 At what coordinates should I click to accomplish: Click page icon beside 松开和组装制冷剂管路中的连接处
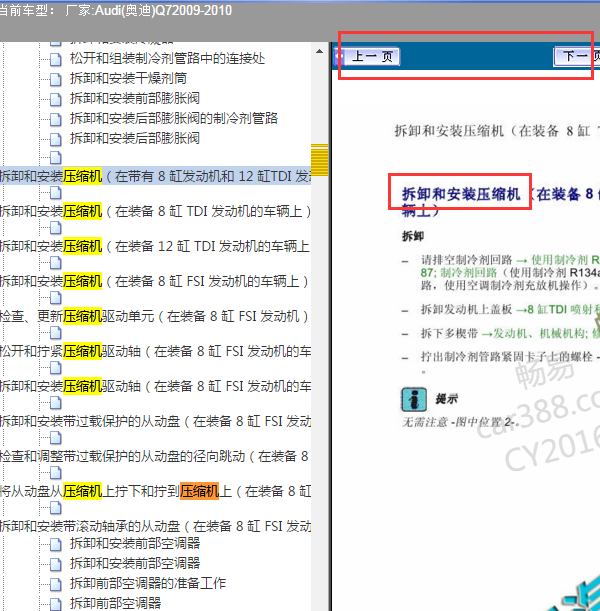[56, 59]
